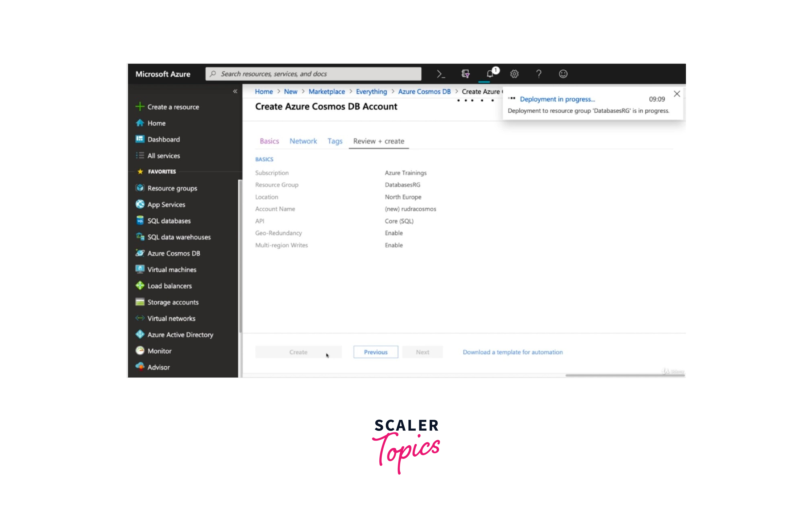
Task: Switch to the Basics tab
Action: click(x=269, y=141)
